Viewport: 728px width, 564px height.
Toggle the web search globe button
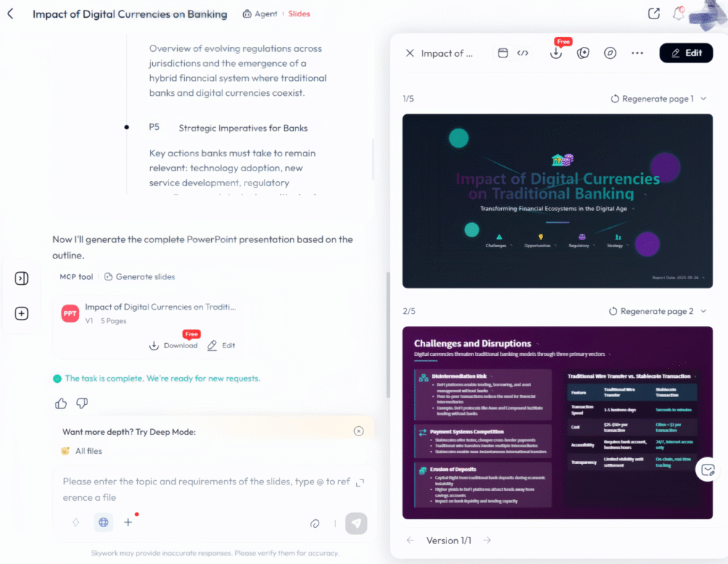pyautogui.click(x=104, y=522)
